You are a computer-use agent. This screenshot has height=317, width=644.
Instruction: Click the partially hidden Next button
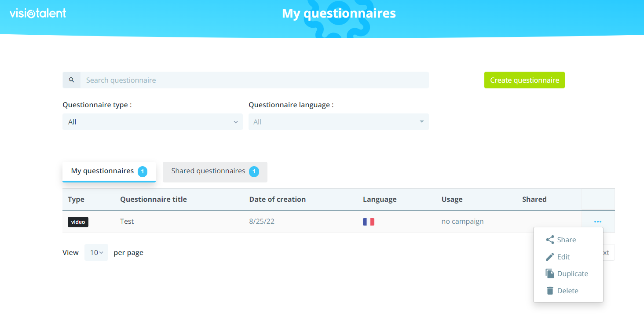tap(608, 252)
